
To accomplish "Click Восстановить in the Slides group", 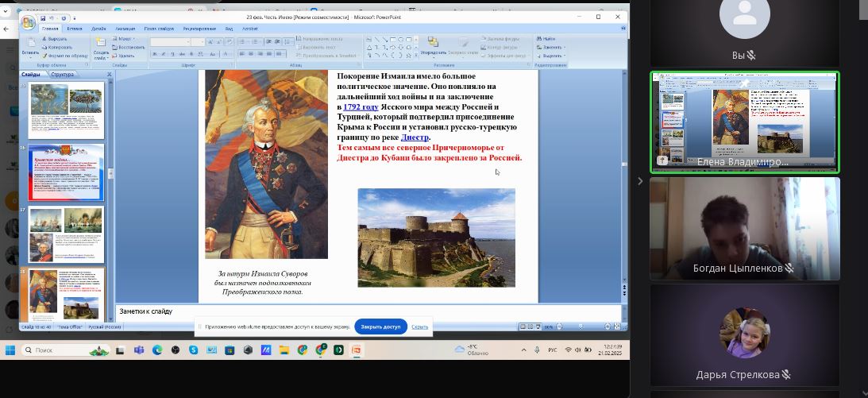I will click(128, 47).
